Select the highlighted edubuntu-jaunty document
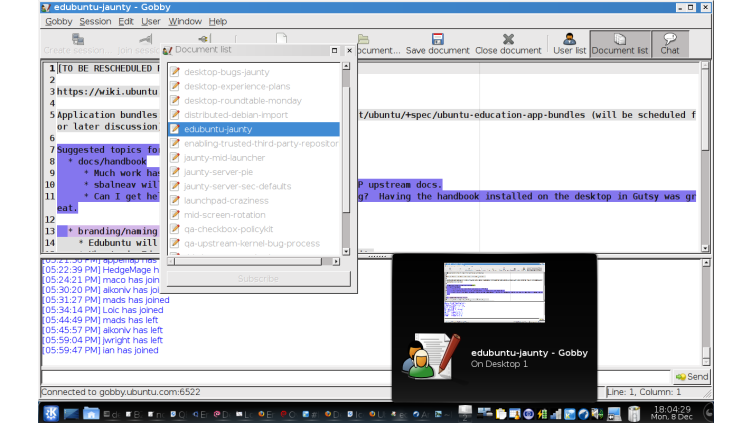The height and width of the screenshot is (423, 752). click(254, 129)
